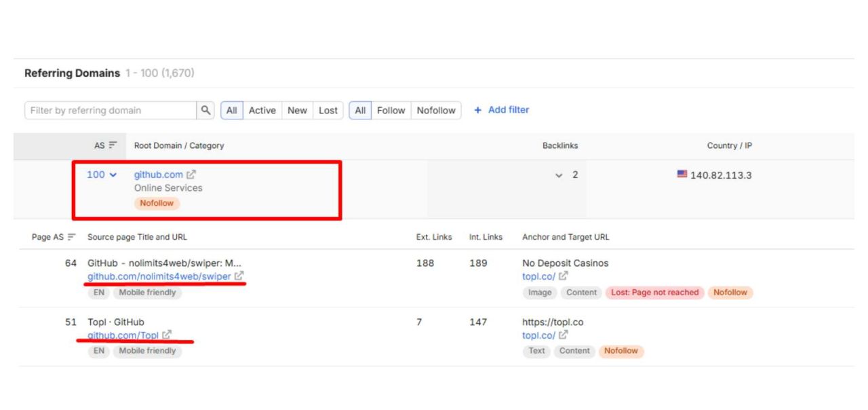The image size is (868, 410).
Task: Filter by Lost domains
Action: [x=328, y=110]
